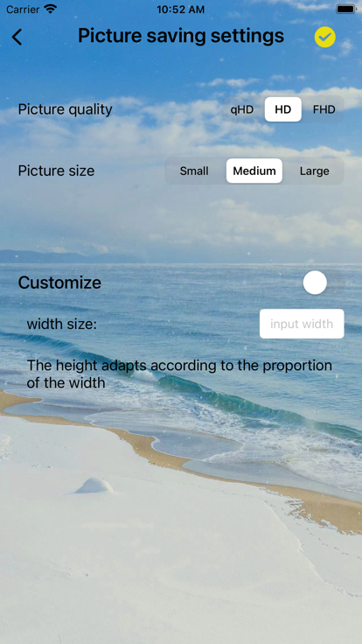The height and width of the screenshot is (644, 362).
Task: Tap the Picture quality label
Action: [65, 109]
